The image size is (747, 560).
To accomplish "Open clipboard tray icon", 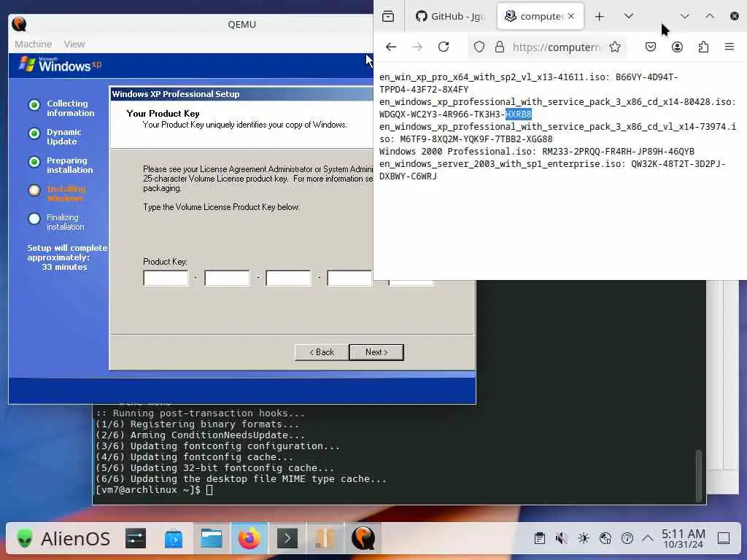I will (x=540, y=539).
